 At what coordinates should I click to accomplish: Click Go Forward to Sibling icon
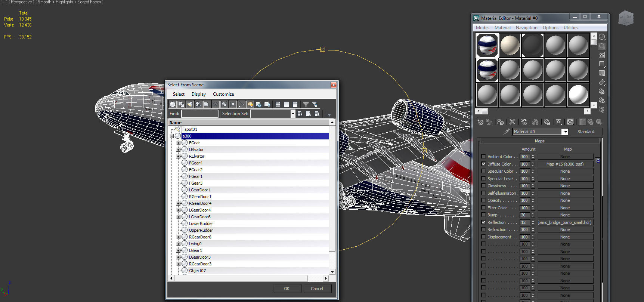pos(599,122)
